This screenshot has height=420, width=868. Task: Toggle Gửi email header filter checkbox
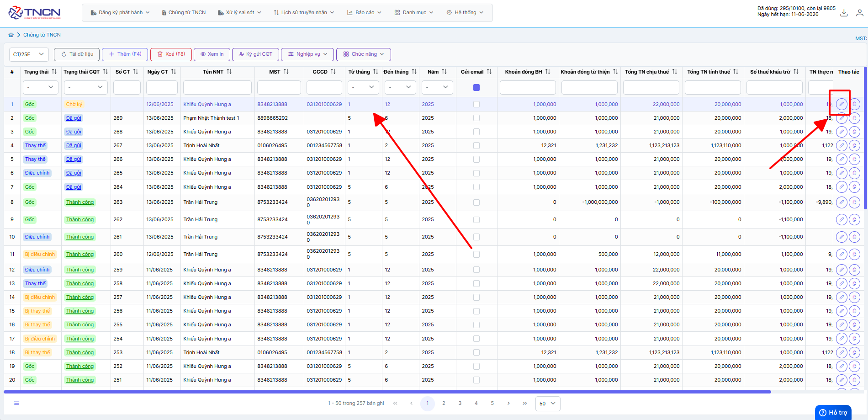click(x=476, y=87)
